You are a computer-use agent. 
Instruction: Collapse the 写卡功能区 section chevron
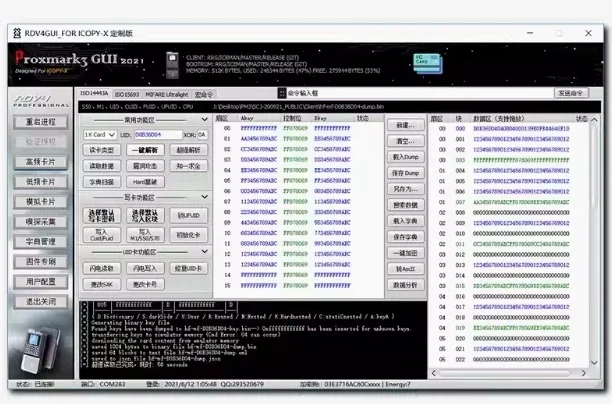tap(205, 197)
